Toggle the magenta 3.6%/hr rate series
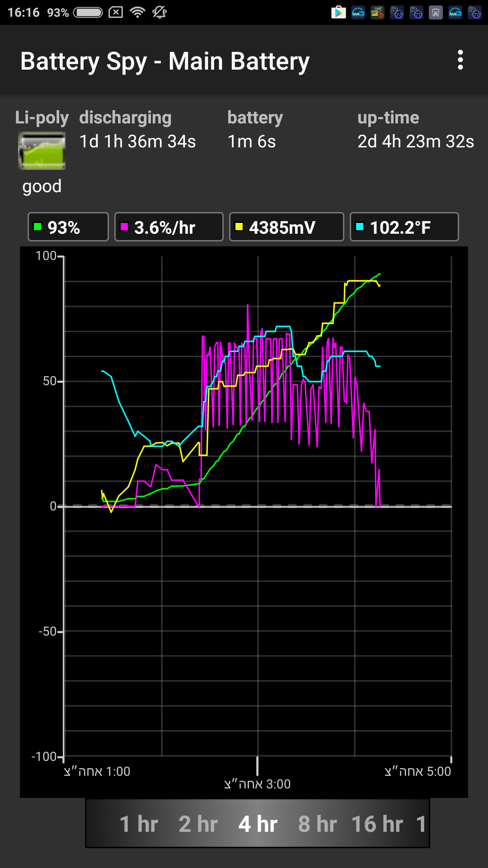The width and height of the screenshot is (488, 868). tap(169, 227)
